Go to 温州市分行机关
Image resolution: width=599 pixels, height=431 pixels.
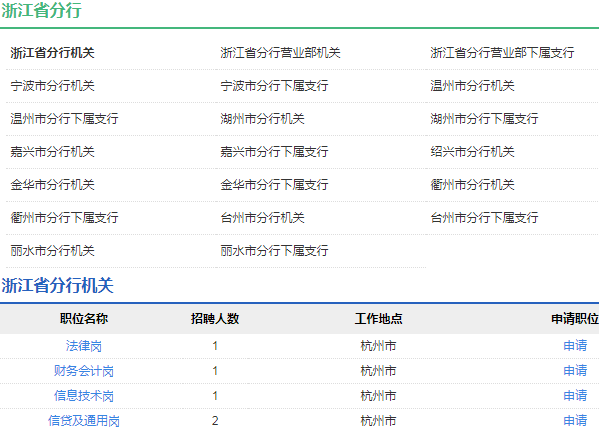[472, 86]
